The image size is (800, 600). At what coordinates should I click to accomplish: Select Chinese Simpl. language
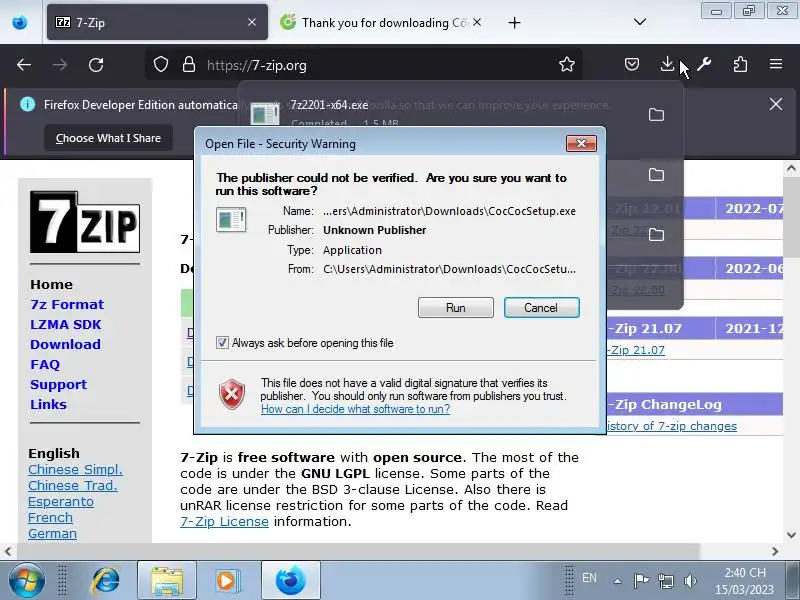(76, 469)
